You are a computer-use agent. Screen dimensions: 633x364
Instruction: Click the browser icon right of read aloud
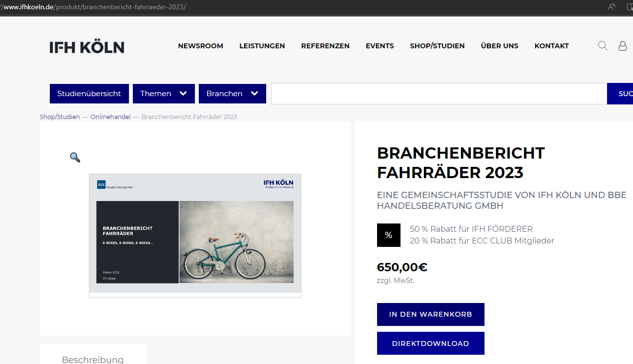[x=630, y=7]
